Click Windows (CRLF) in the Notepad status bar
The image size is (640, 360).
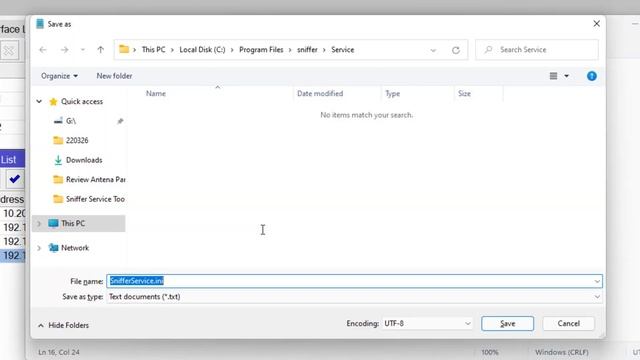[x=562, y=352]
